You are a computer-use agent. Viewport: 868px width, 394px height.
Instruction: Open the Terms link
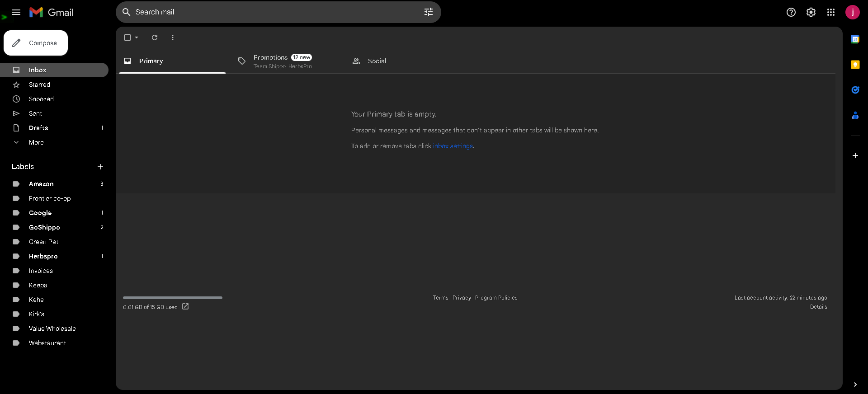tap(441, 298)
